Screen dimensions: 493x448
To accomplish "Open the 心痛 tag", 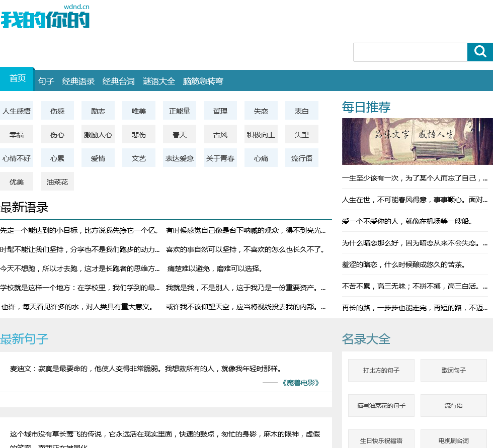I will [x=261, y=158].
